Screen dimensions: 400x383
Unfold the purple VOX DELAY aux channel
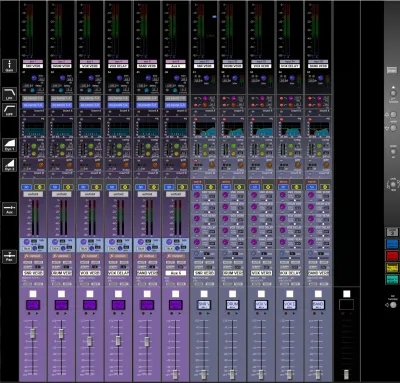coord(119,194)
